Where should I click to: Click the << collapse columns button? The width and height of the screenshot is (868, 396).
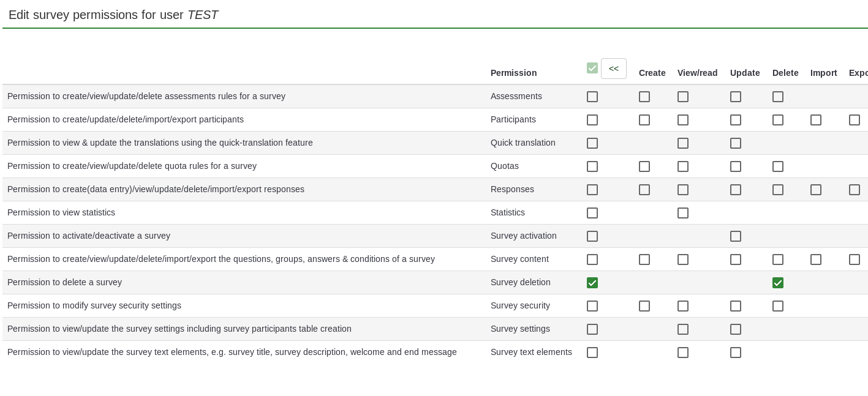coord(613,69)
